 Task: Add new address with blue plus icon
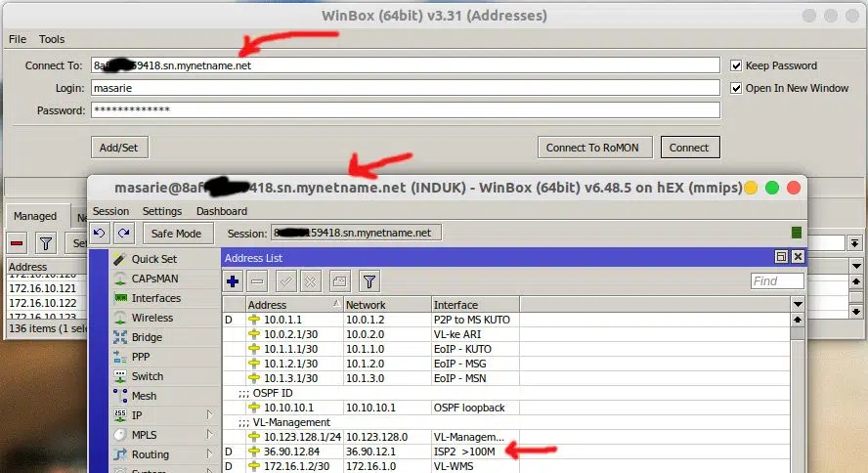233,281
